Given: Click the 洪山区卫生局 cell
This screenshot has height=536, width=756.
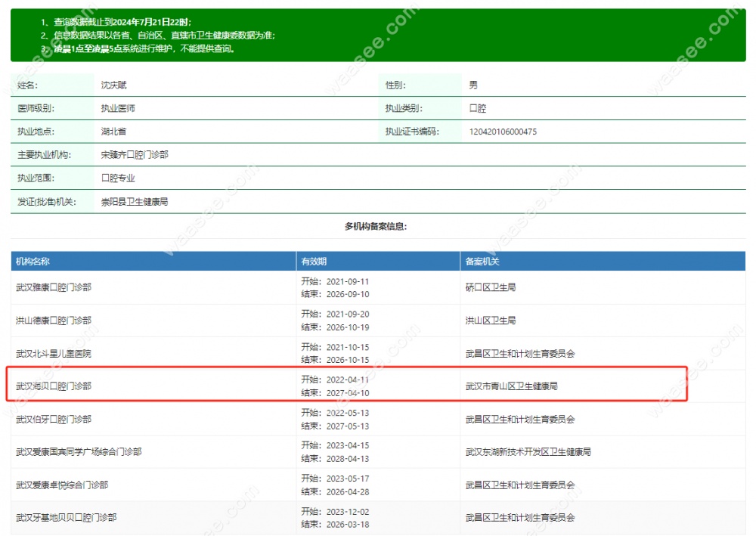Looking at the screenshot, I should [x=491, y=321].
